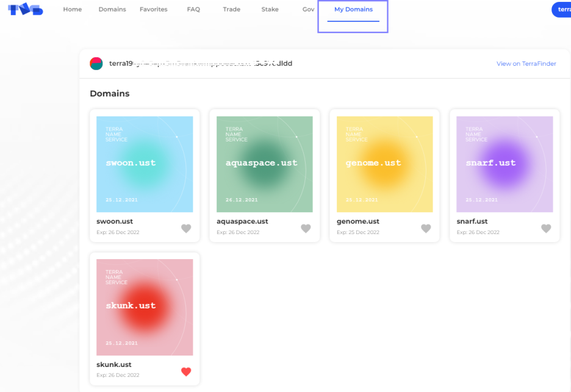Viewport: 571px width, 392px height.
Task: Click the swoon.ust name label
Action: [115, 221]
